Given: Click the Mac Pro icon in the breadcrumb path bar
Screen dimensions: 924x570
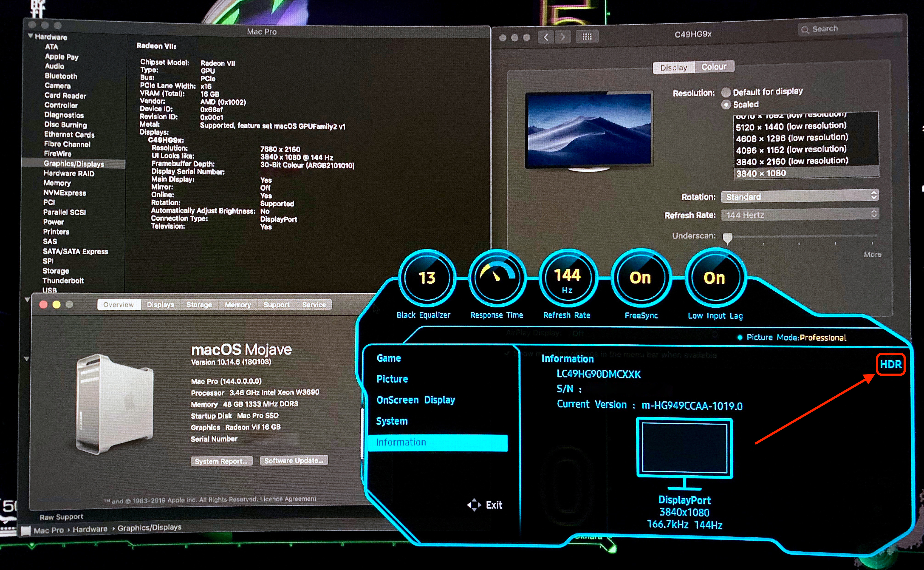Looking at the screenshot, I should 26,531.
